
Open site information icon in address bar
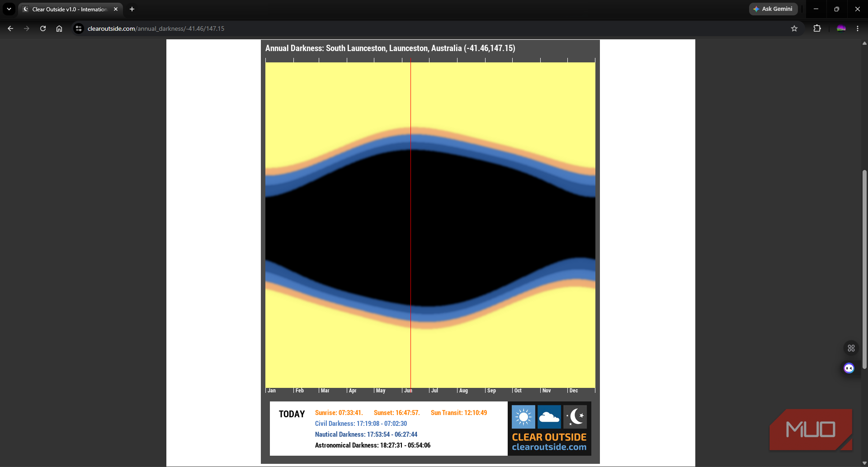(79, 28)
